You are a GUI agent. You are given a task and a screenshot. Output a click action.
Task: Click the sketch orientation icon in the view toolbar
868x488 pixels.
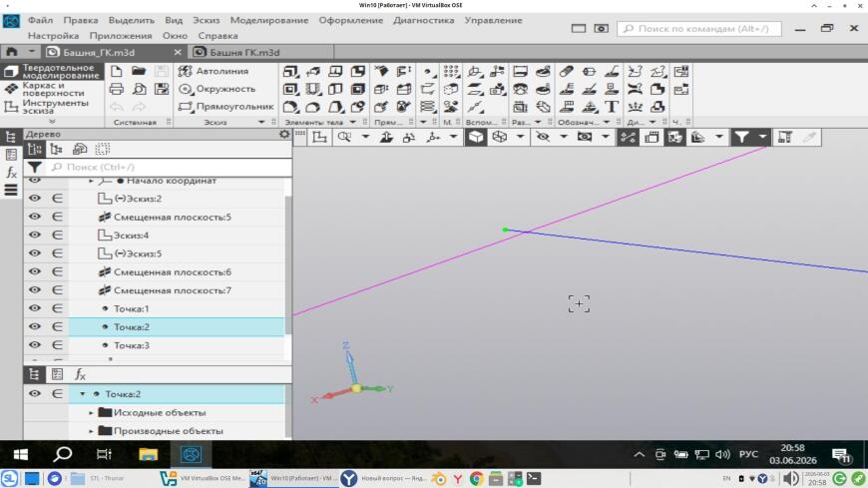319,137
